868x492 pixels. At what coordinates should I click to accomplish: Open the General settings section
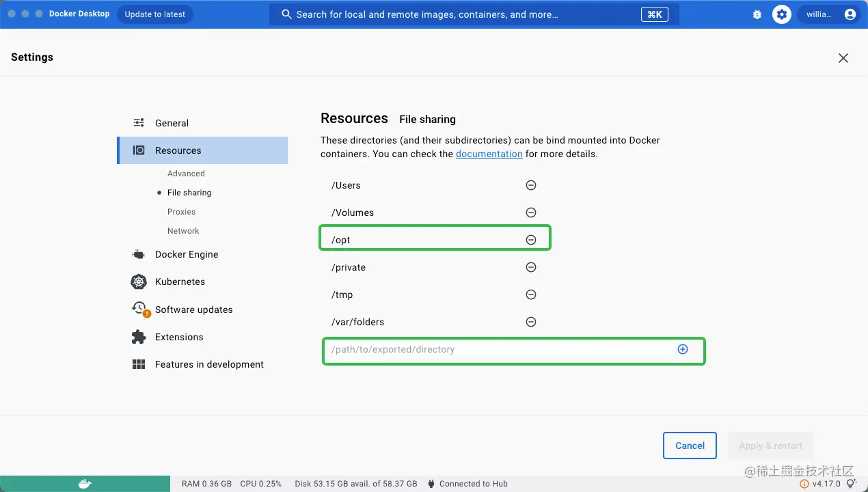pyautogui.click(x=172, y=123)
